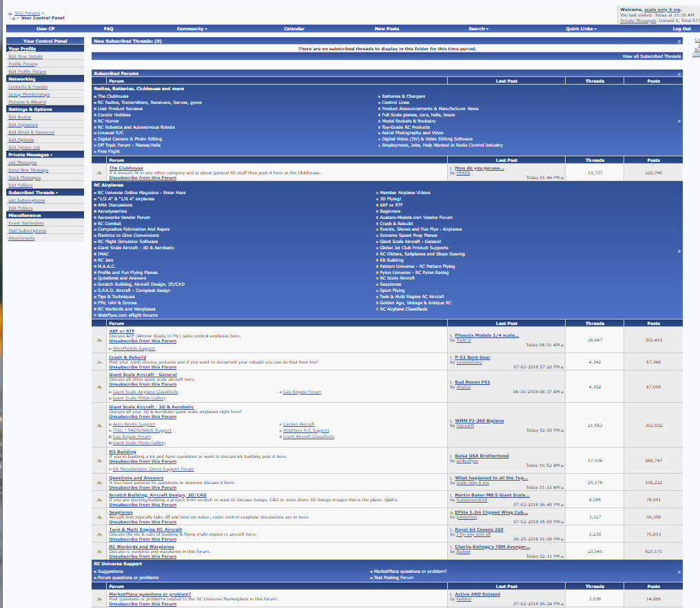The height and width of the screenshot is (608, 700).
Task: Click the plane status icon beside The Clubhouse forum
Action: pos(99,173)
